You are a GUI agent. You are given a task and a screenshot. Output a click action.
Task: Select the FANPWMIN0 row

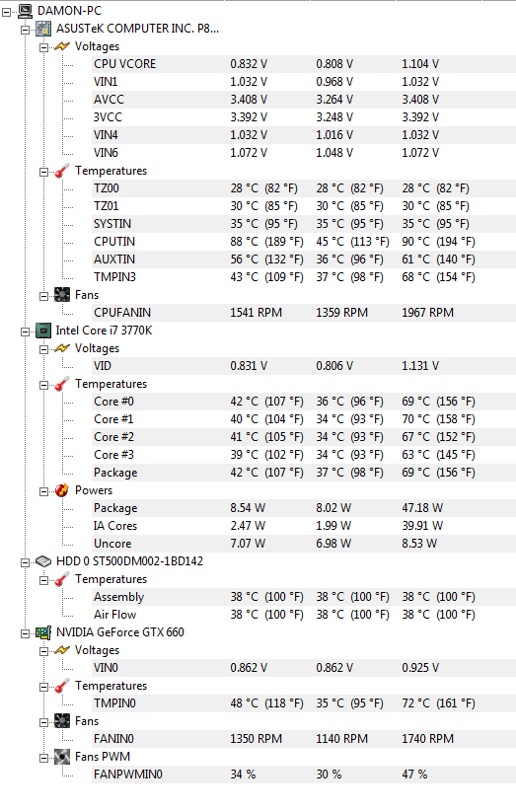click(304, 775)
